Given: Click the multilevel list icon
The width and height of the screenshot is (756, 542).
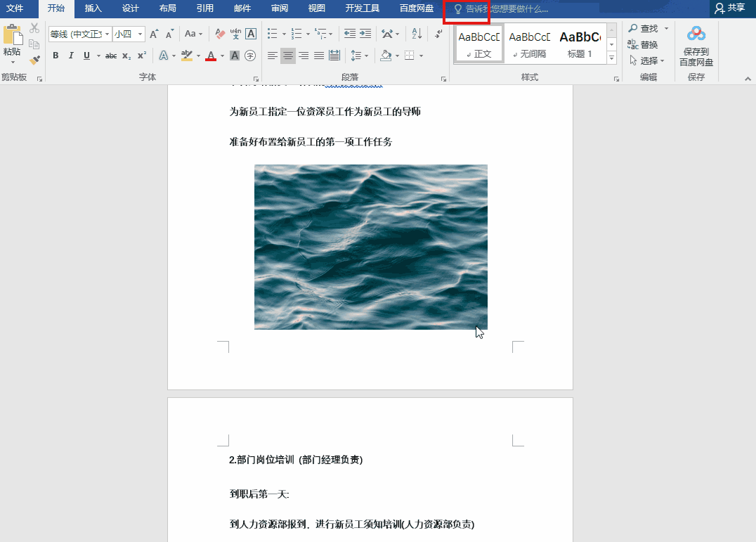Looking at the screenshot, I should [x=320, y=33].
